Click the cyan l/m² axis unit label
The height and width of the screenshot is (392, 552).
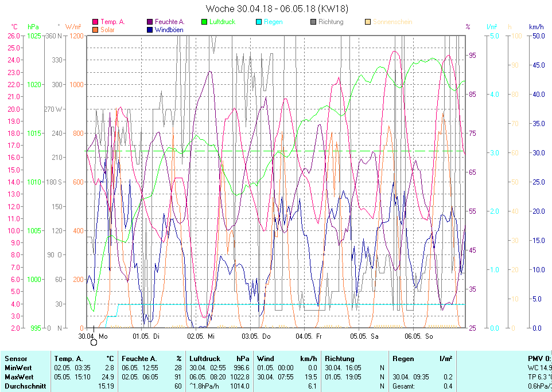pyautogui.click(x=492, y=27)
